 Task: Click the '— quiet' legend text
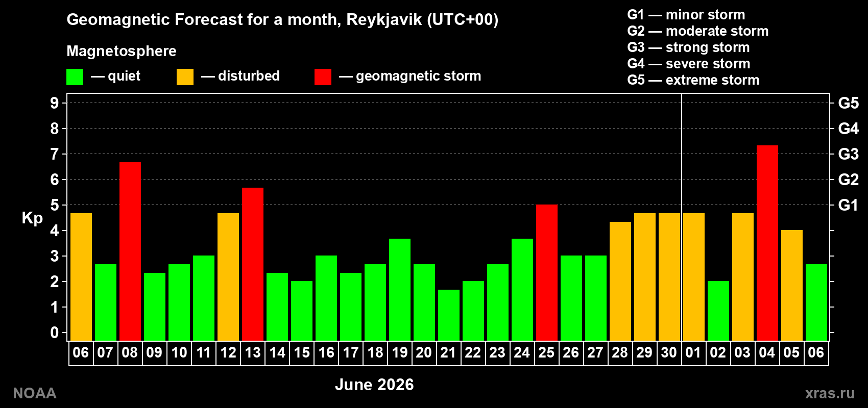[x=115, y=76]
